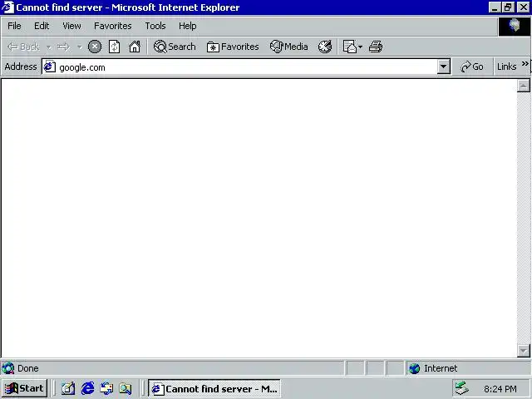This screenshot has width=532, height=399.
Task: Click the third quick launch icon
Action: click(x=106, y=388)
